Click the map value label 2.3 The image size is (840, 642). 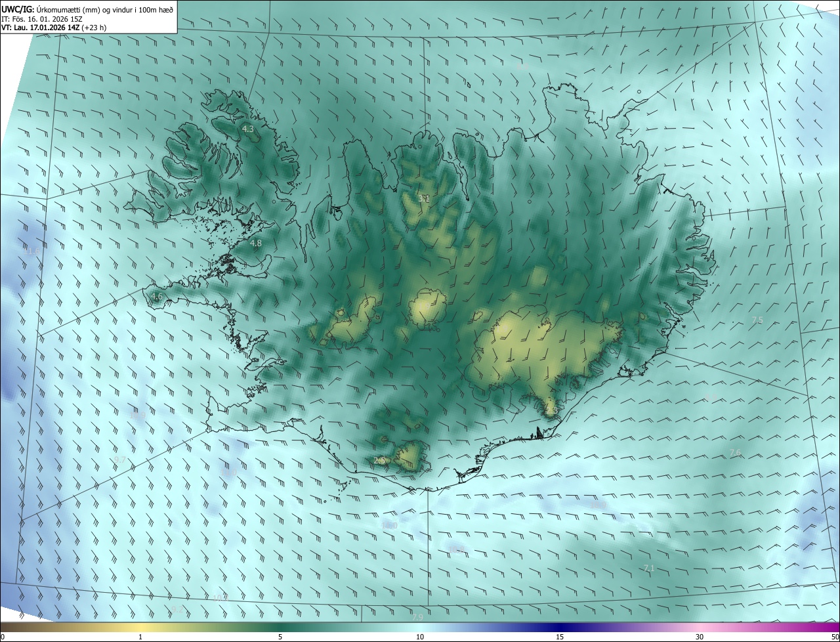pyautogui.click(x=552, y=411)
